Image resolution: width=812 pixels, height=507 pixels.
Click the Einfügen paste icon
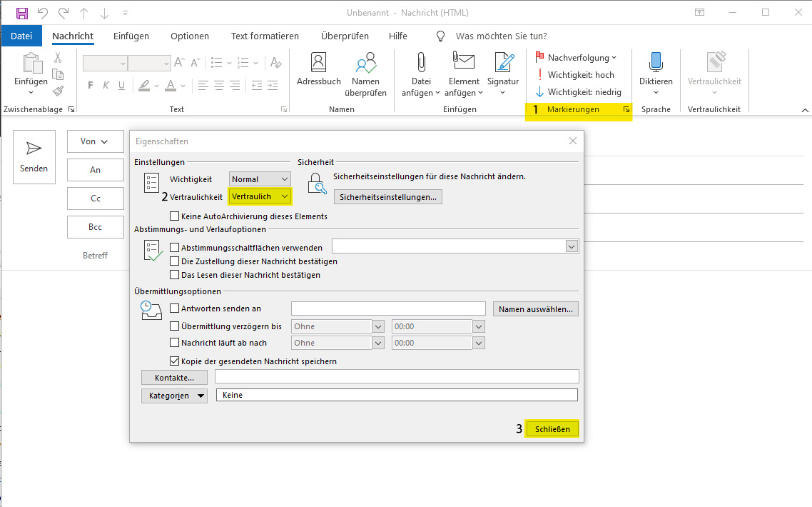(x=31, y=64)
